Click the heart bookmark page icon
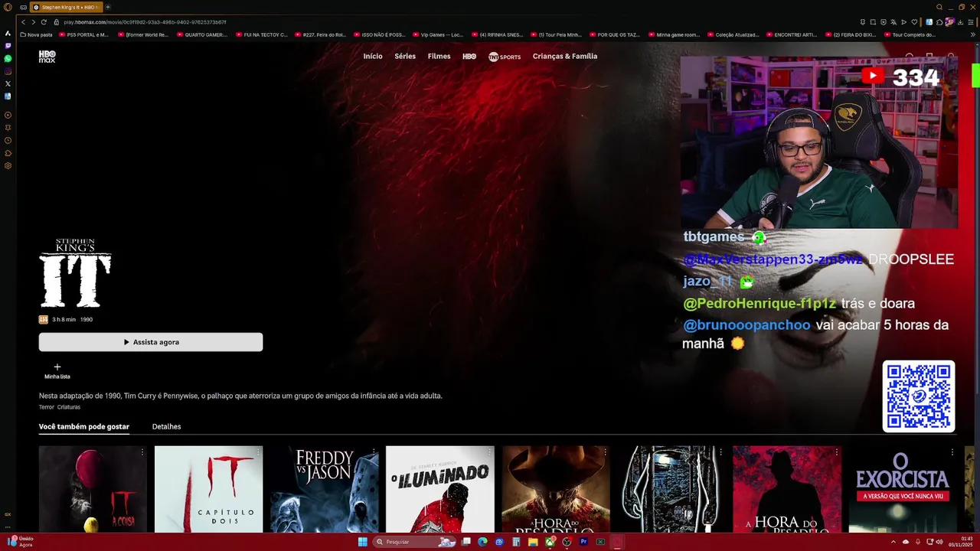The width and height of the screenshot is (980, 551). (x=913, y=22)
